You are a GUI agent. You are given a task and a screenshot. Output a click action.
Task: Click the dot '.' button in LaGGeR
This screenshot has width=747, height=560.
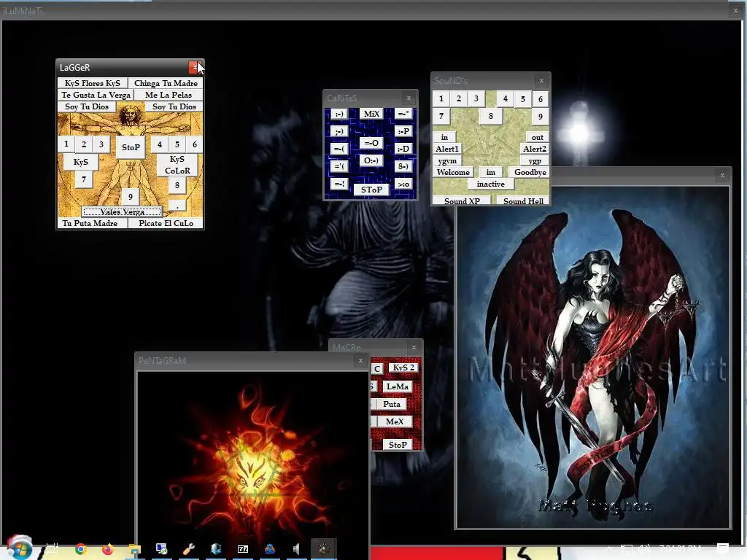[x=177, y=206]
